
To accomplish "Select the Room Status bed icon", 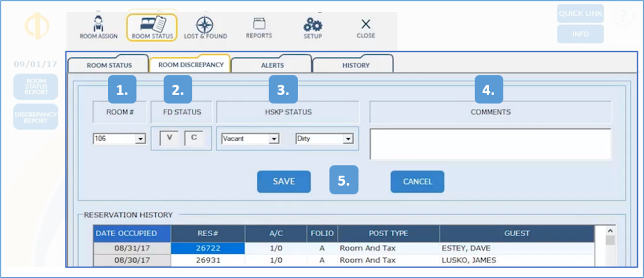I will [152, 24].
